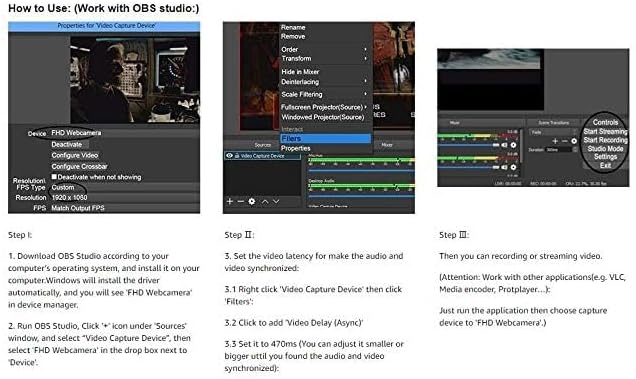Click Exit in Controls panel
The image size is (636, 379).
605,166
